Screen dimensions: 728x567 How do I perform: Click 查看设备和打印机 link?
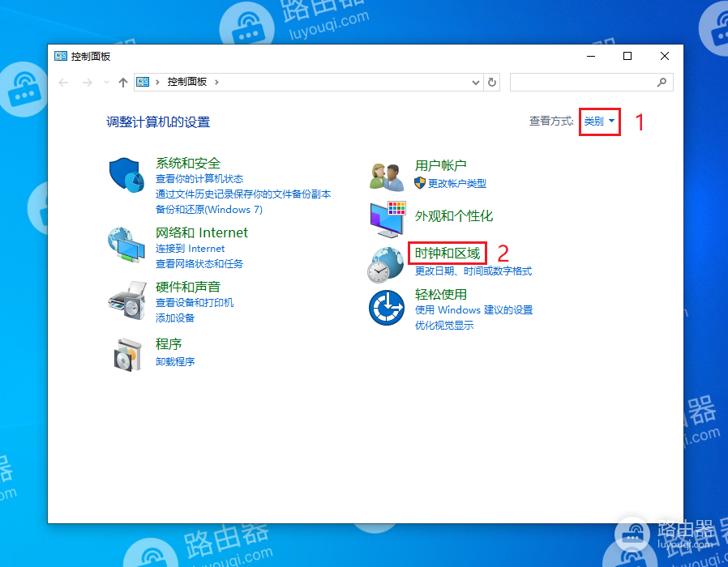pyautogui.click(x=195, y=302)
